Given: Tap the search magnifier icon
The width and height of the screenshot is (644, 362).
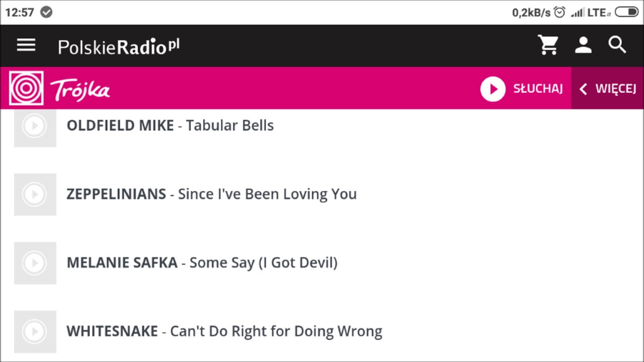Looking at the screenshot, I should 617,45.
